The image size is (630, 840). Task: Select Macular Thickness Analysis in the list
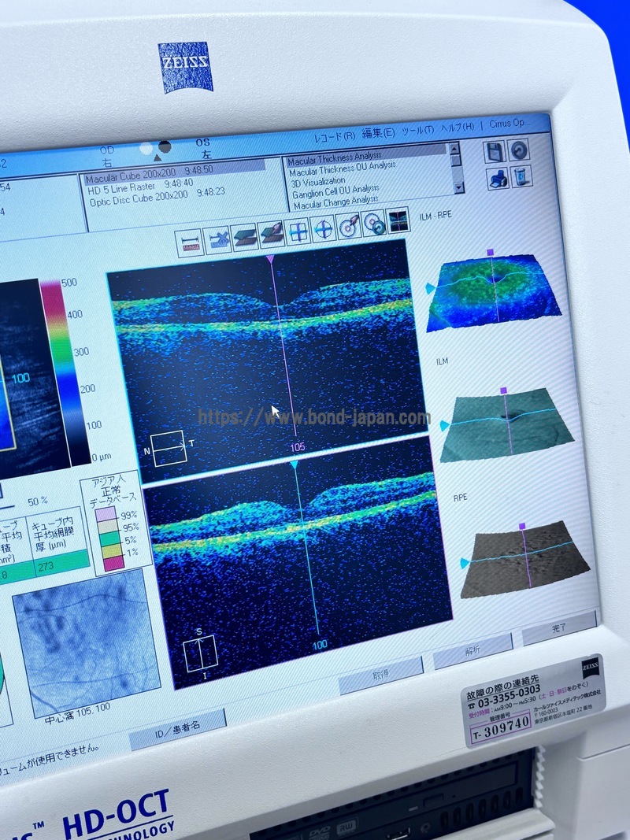tap(366, 154)
